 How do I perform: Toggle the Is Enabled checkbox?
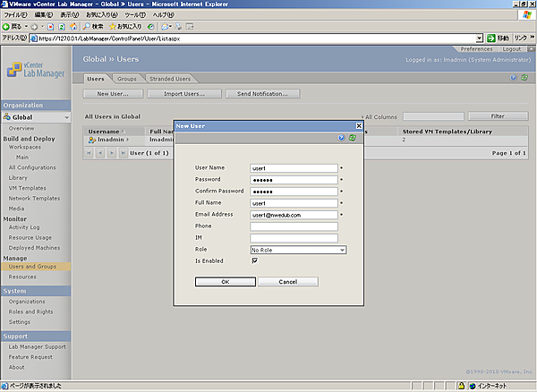[x=254, y=261]
